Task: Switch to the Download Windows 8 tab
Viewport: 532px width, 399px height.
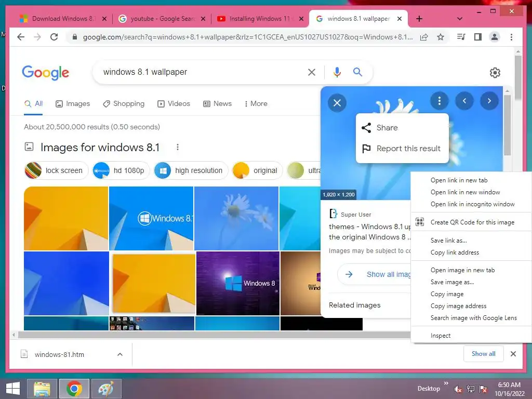Action: [63, 19]
